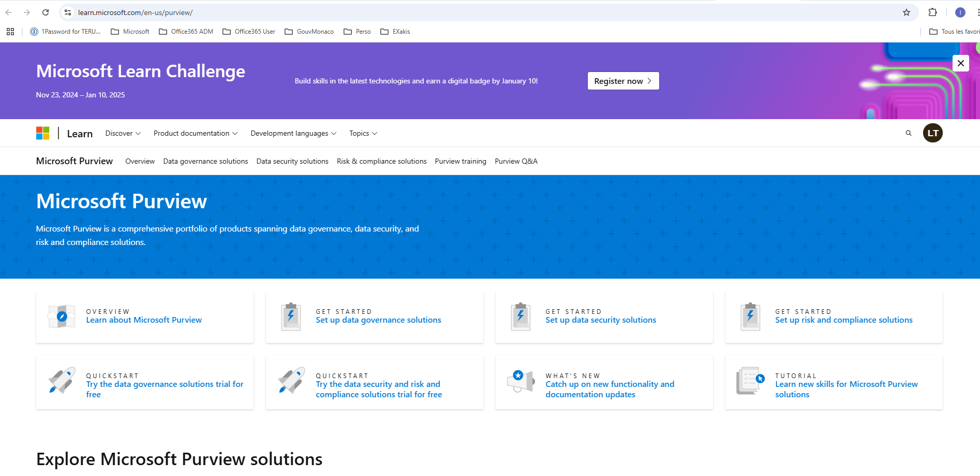The height and width of the screenshot is (476, 980).
Task: Open the browser extensions puzzle icon
Action: [932, 12]
